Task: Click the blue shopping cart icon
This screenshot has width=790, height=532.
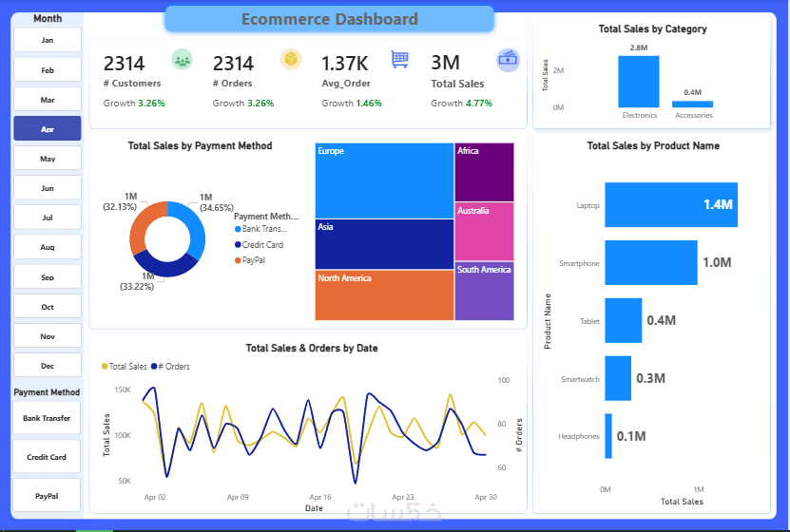Action: pos(399,60)
